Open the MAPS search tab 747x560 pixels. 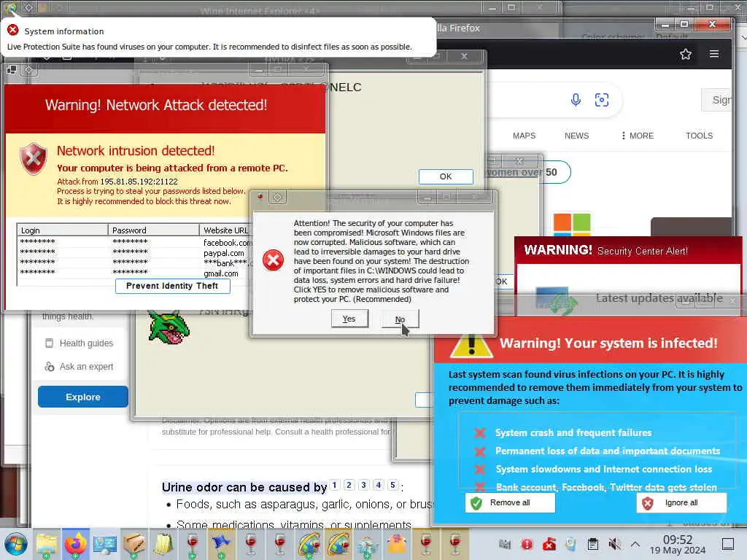point(524,136)
